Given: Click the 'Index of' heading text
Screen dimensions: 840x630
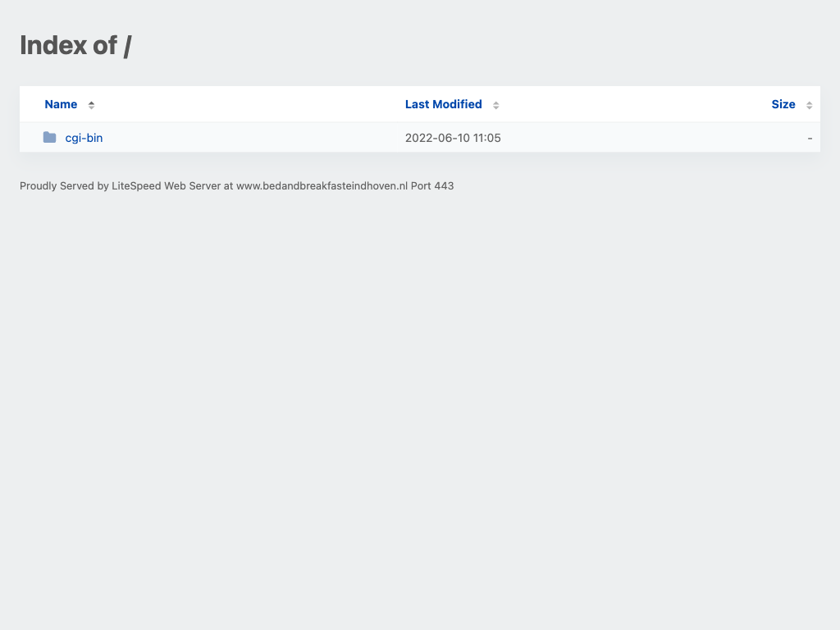Looking at the screenshot, I should [68, 45].
